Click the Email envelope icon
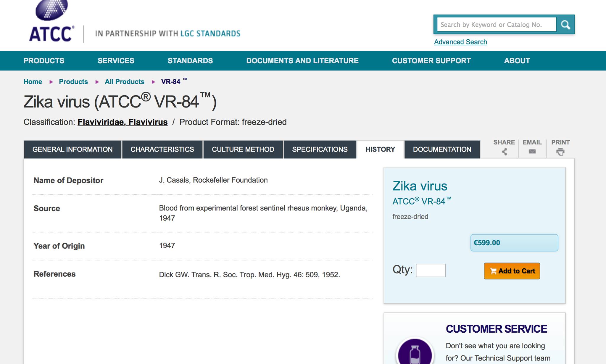606x364 pixels. (x=532, y=152)
